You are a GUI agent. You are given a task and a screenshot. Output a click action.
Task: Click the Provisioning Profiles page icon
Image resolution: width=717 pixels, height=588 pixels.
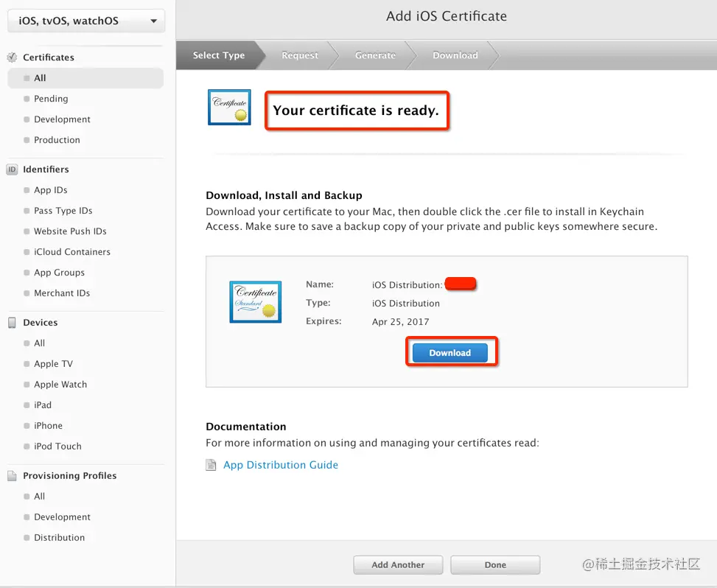[12, 475]
